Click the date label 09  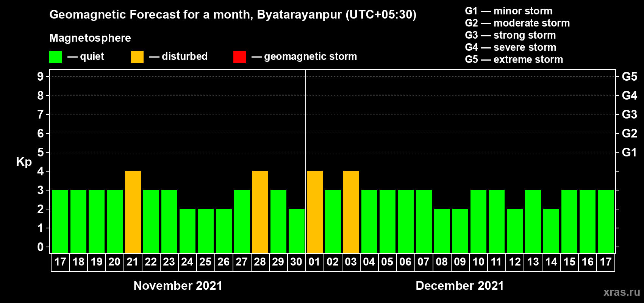(460, 262)
